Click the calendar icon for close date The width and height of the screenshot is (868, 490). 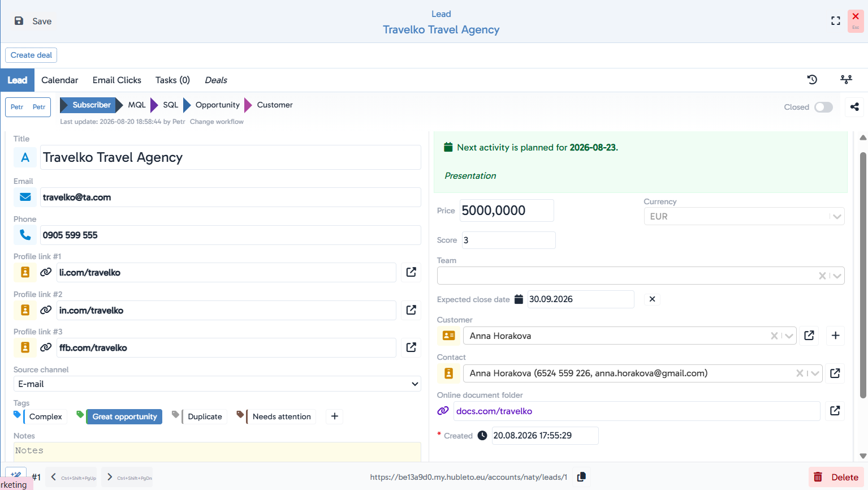click(x=519, y=299)
